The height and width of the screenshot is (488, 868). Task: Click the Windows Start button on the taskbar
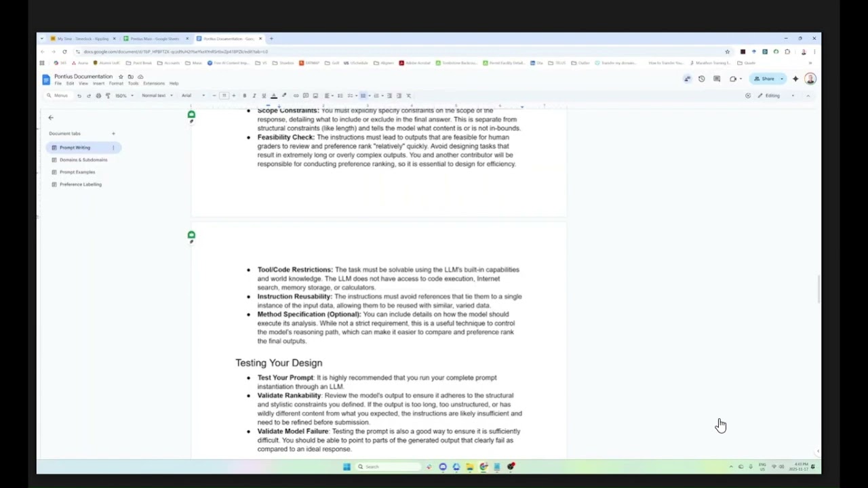click(x=347, y=466)
